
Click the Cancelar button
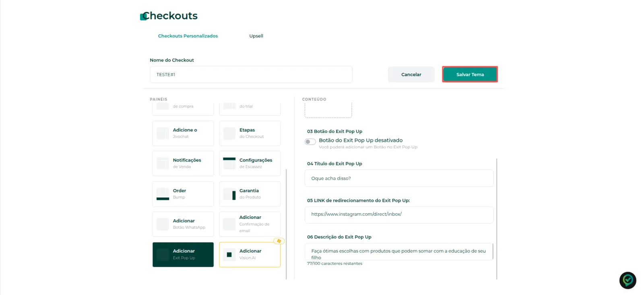tap(411, 75)
